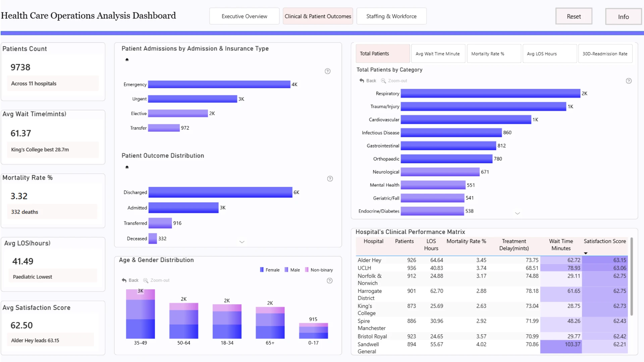Select the Gastrointestinal category bar

tap(448, 146)
